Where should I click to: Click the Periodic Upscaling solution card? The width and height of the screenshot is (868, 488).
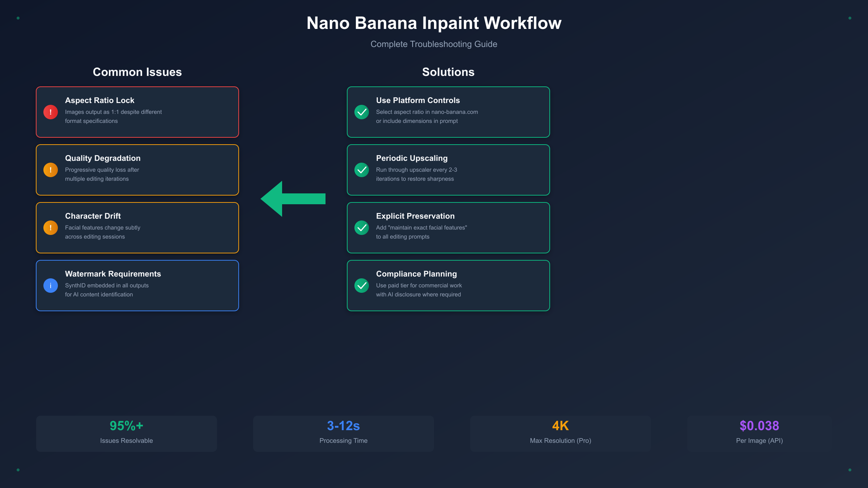tap(448, 170)
